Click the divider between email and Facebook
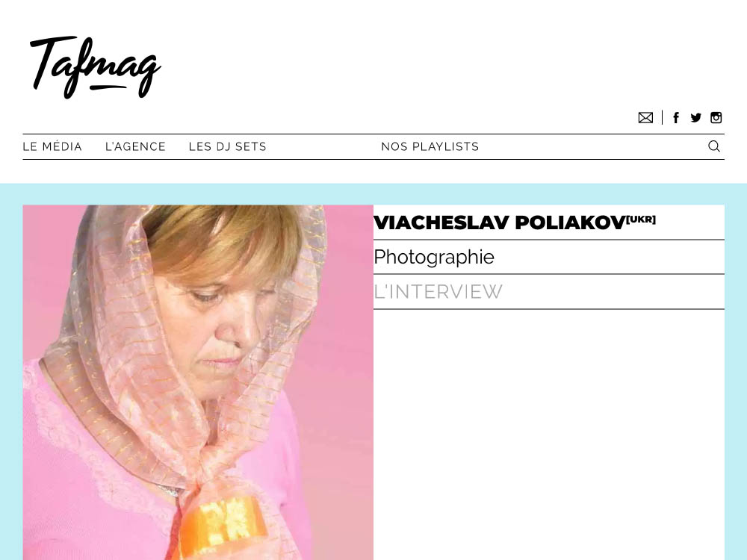 tap(662, 118)
